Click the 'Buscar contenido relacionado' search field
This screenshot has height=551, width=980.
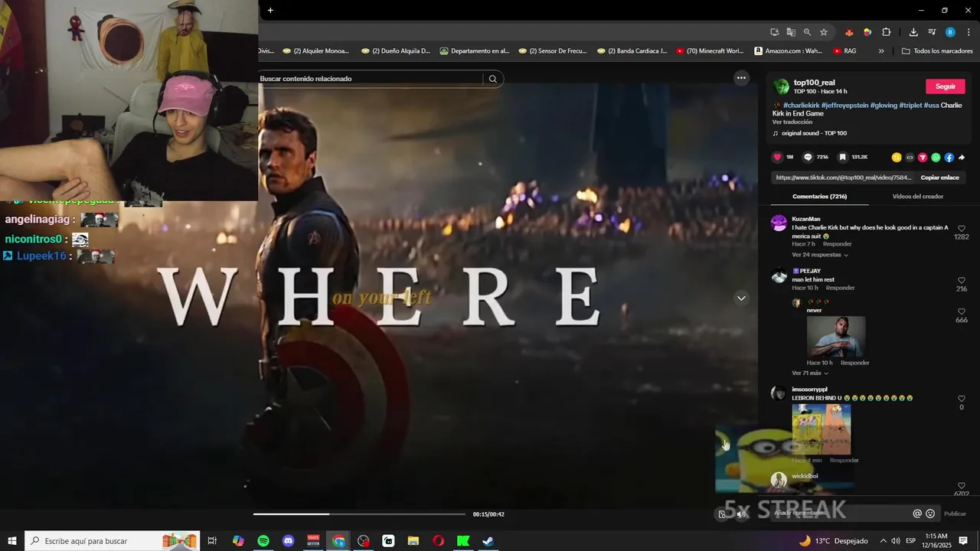click(370, 79)
